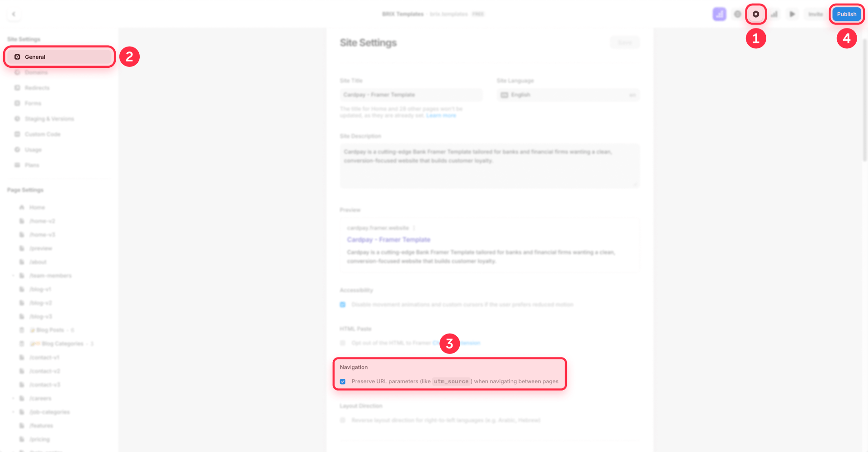Viewport: 868px width, 452px height.
Task: Open Site Settings via the gear-shaped toolbar icon
Action: pyautogui.click(x=756, y=14)
